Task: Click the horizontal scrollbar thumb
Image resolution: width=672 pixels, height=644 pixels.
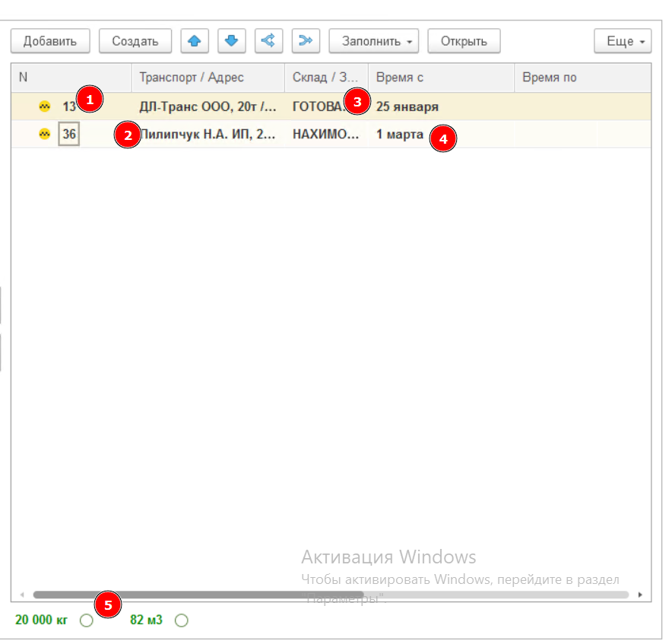Action: tap(198, 595)
